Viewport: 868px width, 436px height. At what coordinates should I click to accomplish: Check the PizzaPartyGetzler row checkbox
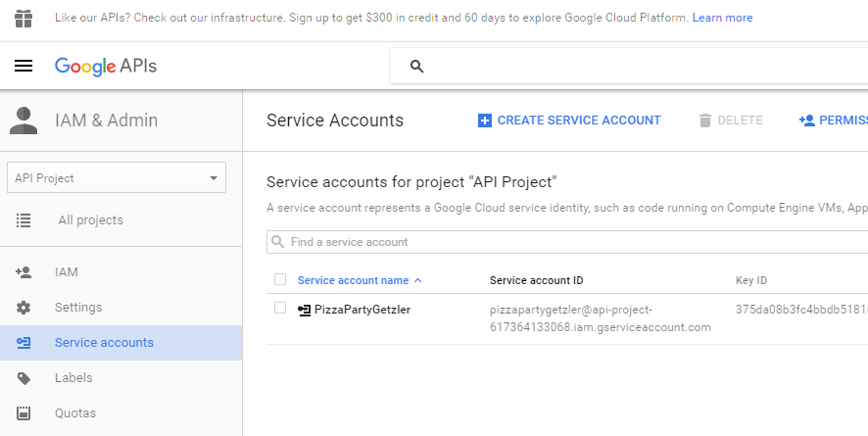click(x=280, y=308)
